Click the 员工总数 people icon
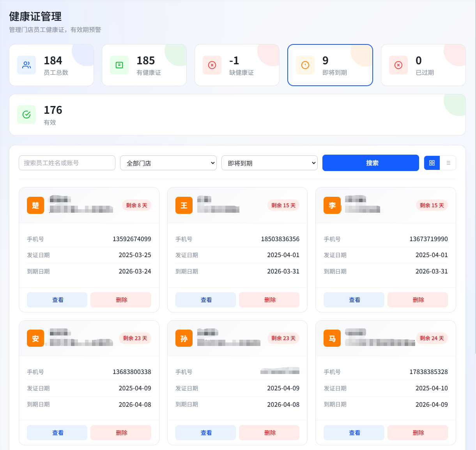The width and height of the screenshot is (476, 450). pyautogui.click(x=26, y=65)
